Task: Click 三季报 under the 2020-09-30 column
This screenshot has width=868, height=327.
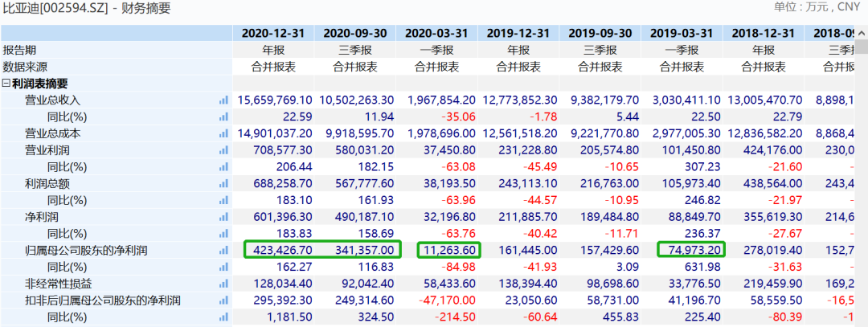Action: (355, 51)
